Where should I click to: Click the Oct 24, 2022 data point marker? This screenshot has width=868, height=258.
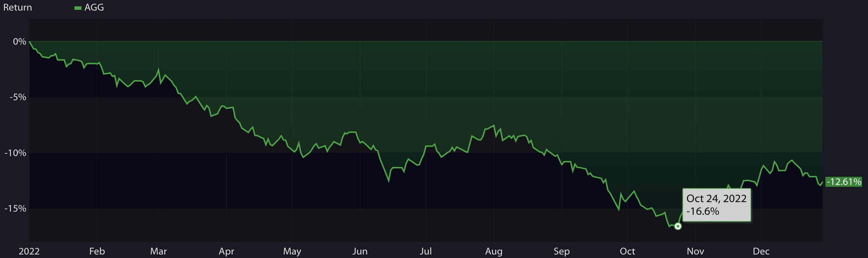(678, 226)
